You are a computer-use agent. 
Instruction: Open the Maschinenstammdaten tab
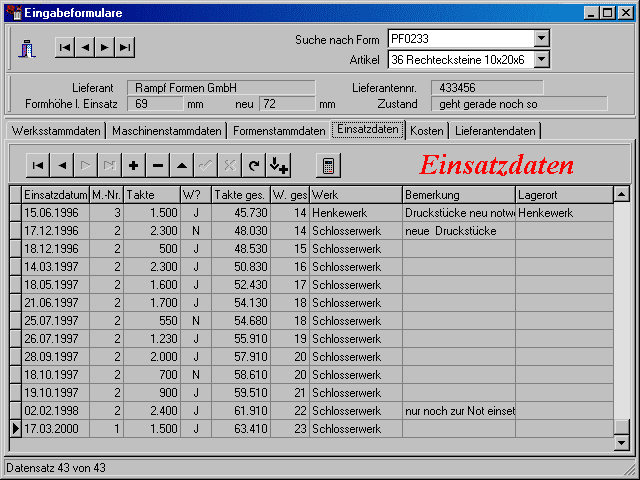tap(166, 131)
